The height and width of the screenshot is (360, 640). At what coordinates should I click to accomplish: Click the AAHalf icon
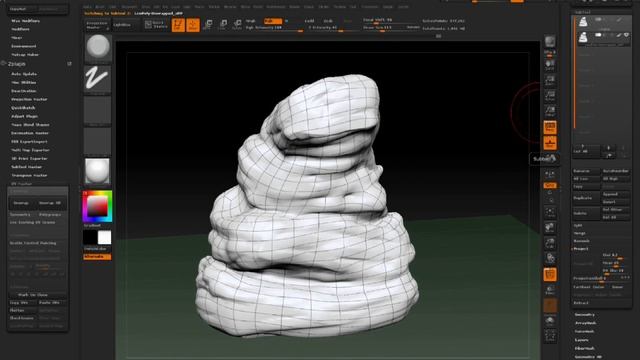tap(550, 111)
